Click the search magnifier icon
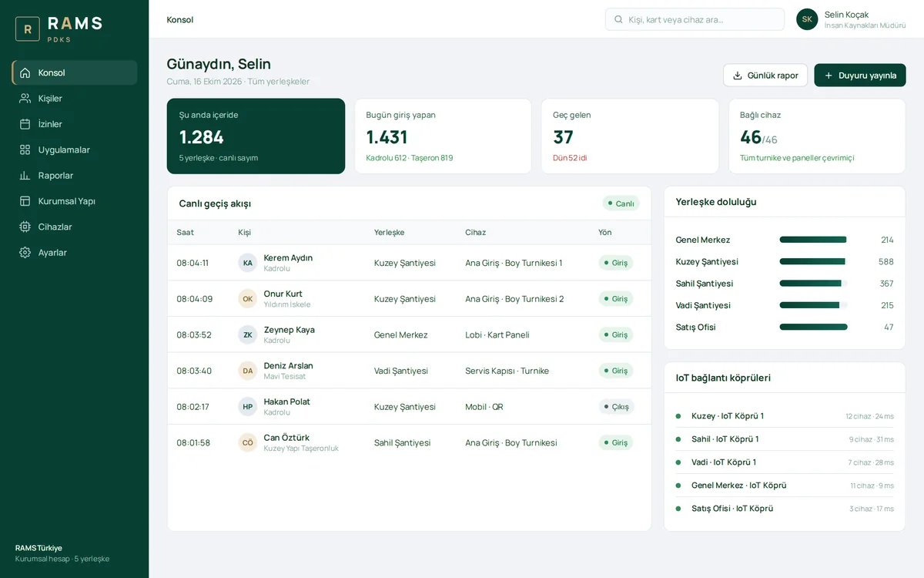The height and width of the screenshot is (578, 924). coord(618,19)
